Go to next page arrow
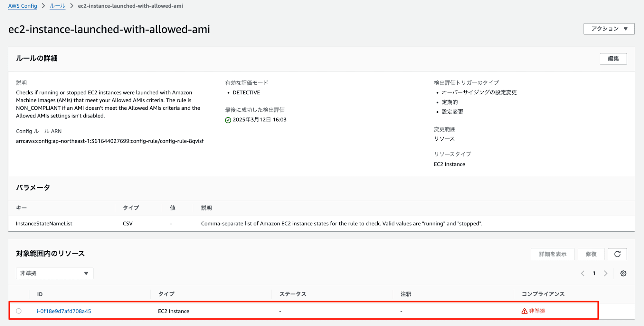This screenshot has height=326, width=644. [x=606, y=273]
